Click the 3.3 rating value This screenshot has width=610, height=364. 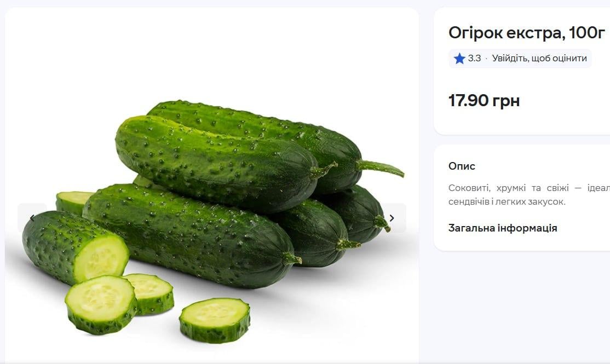[x=474, y=59]
